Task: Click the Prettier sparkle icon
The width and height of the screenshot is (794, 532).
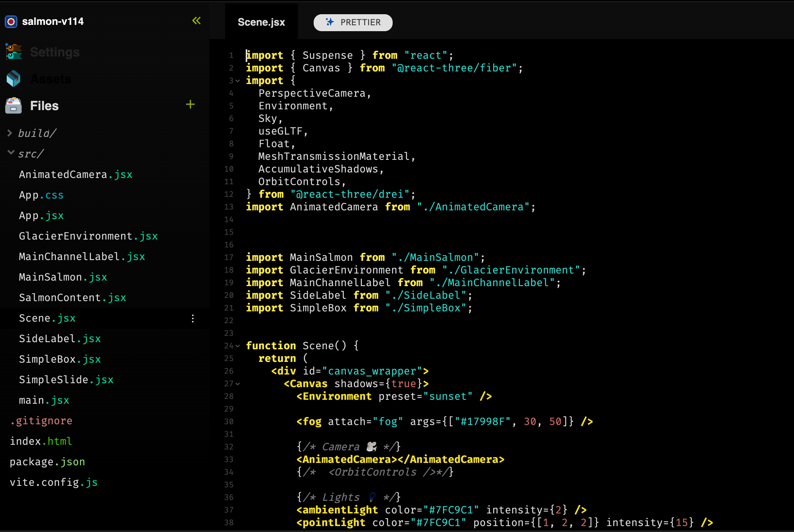Action: (x=329, y=22)
